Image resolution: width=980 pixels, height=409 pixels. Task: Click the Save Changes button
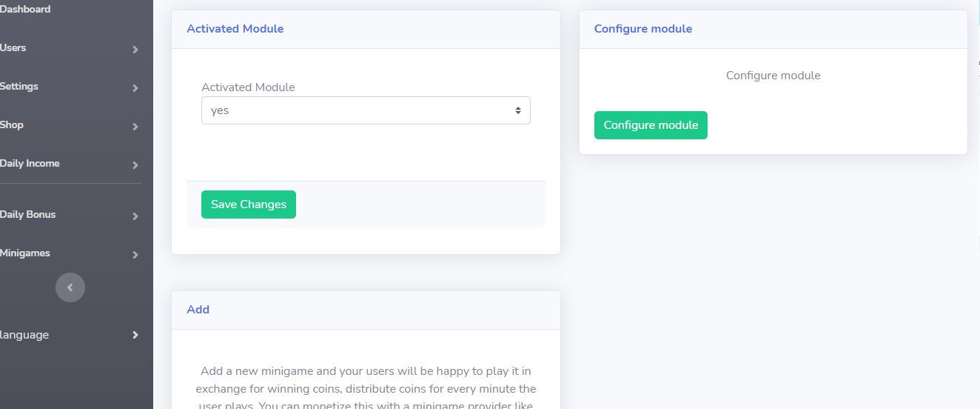click(x=249, y=204)
